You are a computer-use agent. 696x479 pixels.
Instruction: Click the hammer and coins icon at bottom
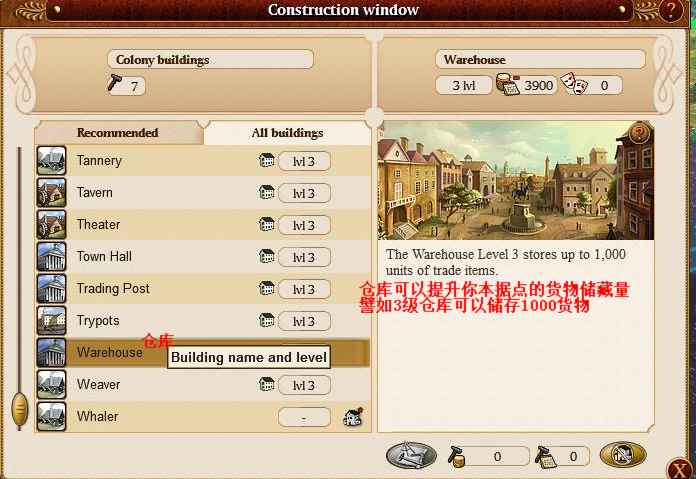point(546,457)
